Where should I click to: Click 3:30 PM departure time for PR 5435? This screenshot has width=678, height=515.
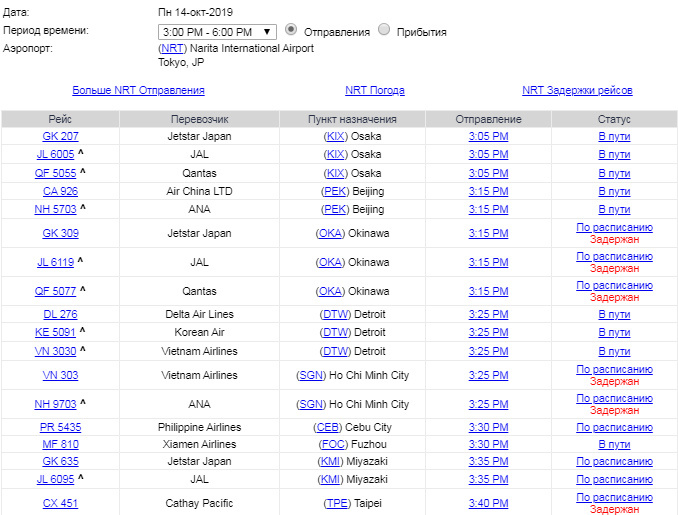click(x=489, y=427)
